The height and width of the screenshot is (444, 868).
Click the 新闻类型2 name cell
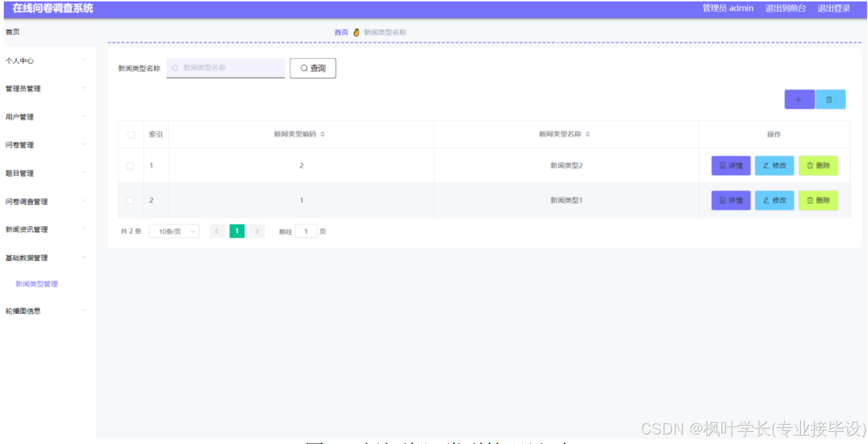point(566,165)
